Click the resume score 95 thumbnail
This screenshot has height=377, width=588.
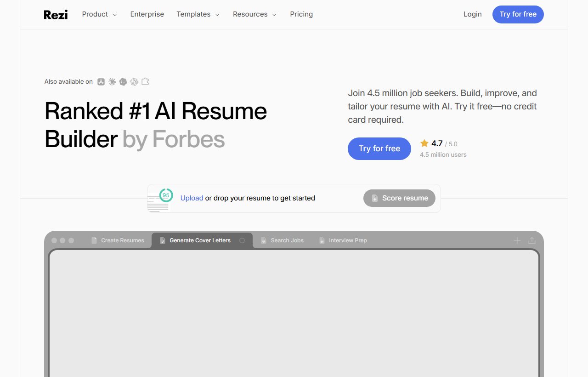pos(160,200)
